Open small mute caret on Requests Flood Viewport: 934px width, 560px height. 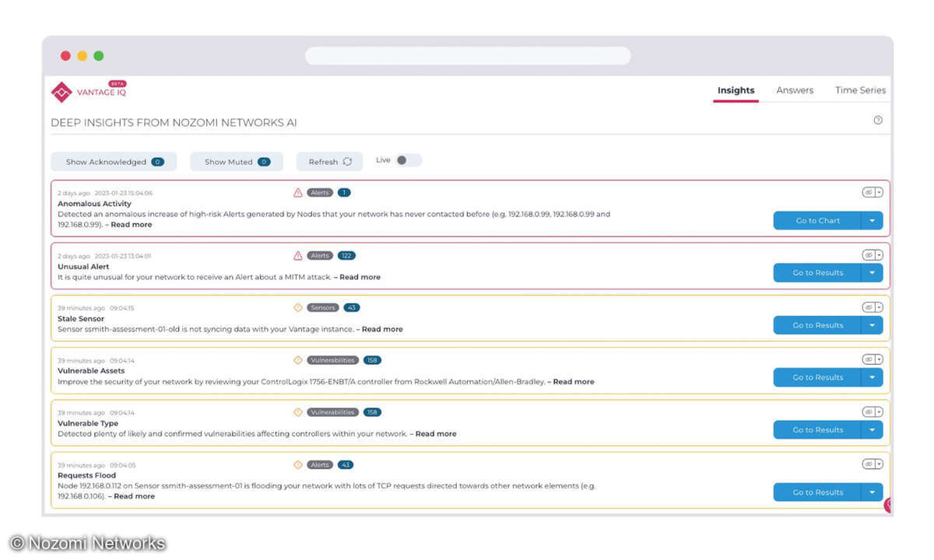[879, 464]
